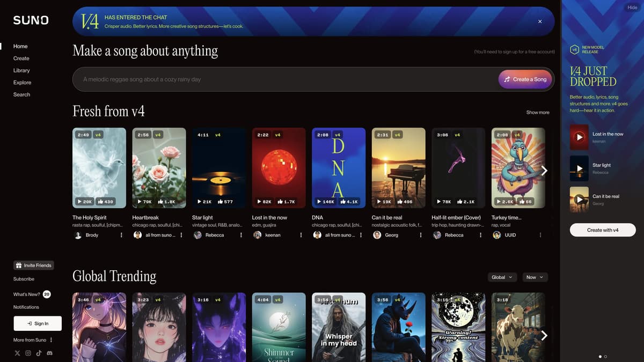
Task: Show the options menu for DNA
Action: tap(361, 235)
